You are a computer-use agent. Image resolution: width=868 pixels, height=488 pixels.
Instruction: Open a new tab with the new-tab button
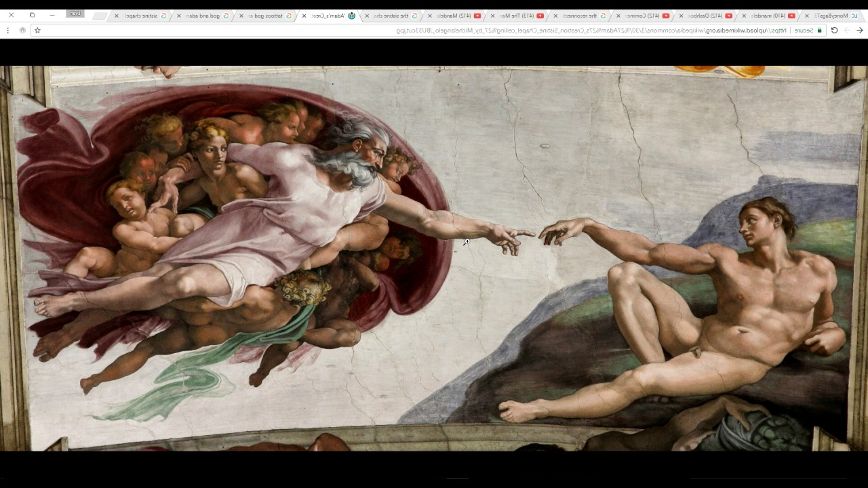point(100,15)
